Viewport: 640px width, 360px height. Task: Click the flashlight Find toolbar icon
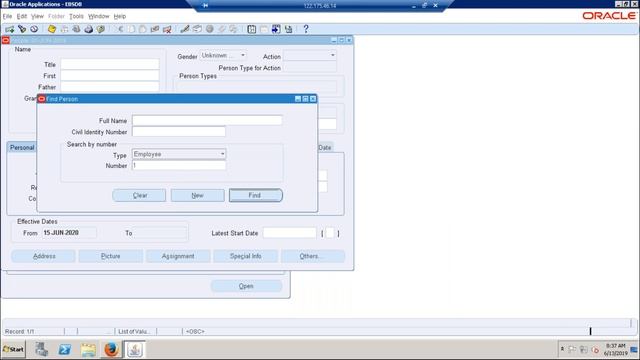(x=22, y=29)
